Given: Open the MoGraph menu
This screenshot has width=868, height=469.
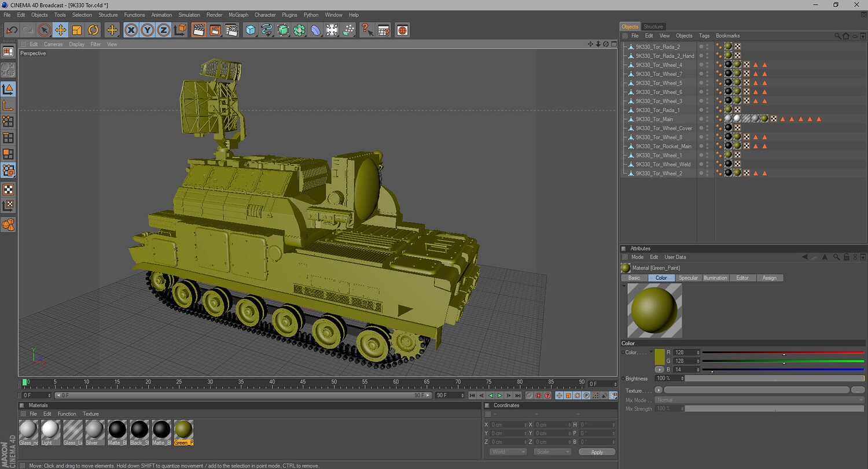Looking at the screenshot, I should coord(238,15).
